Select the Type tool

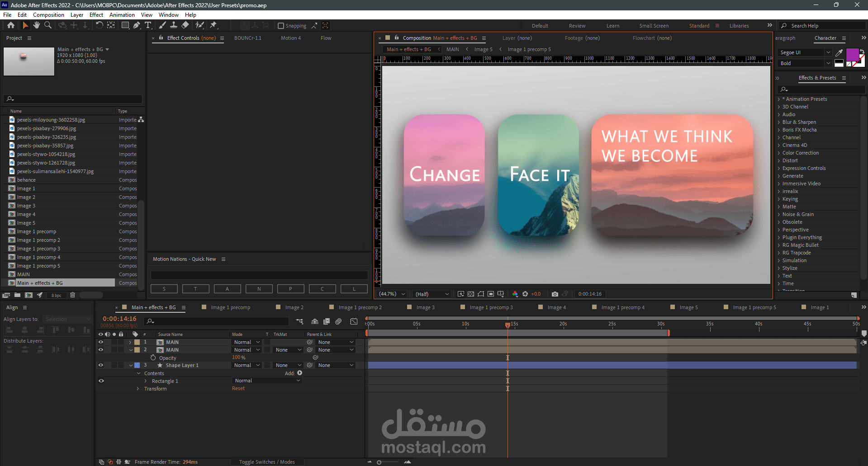point(148,25)
